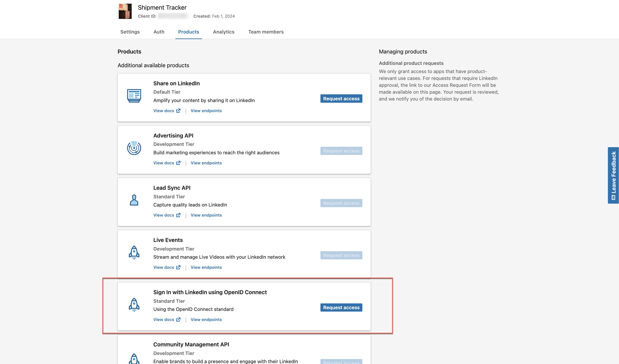This screenshot has width=619, height=364.
Task: Click Request access for Lead Sync API
Action: (x=341, y=203)
